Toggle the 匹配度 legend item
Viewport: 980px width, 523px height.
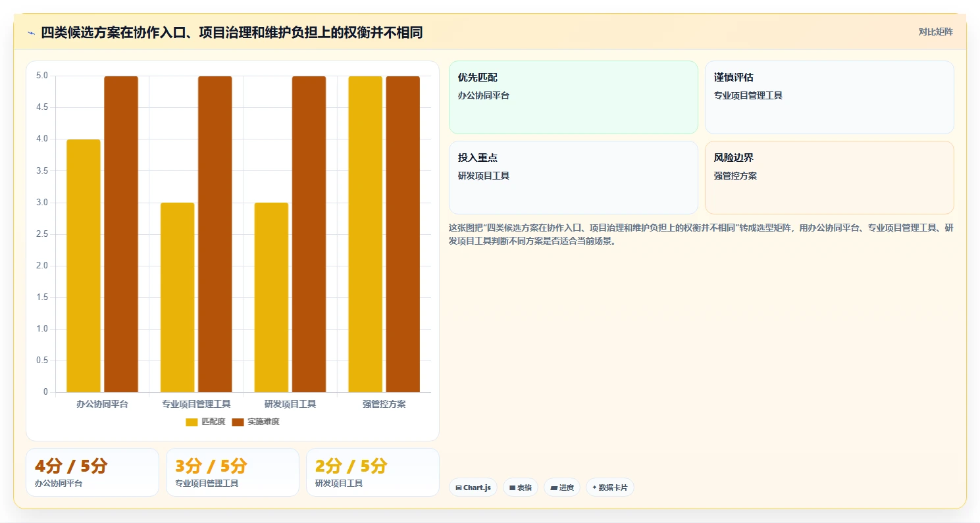coord(205,422)
